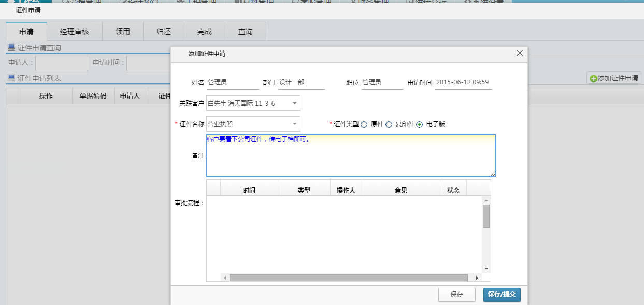
Task: Submit the form with 保存/提交 button
Action: (x=502, y=295)
